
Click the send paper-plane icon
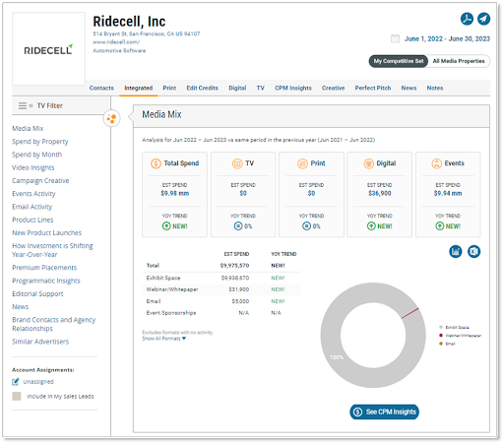tap(483, 19)
